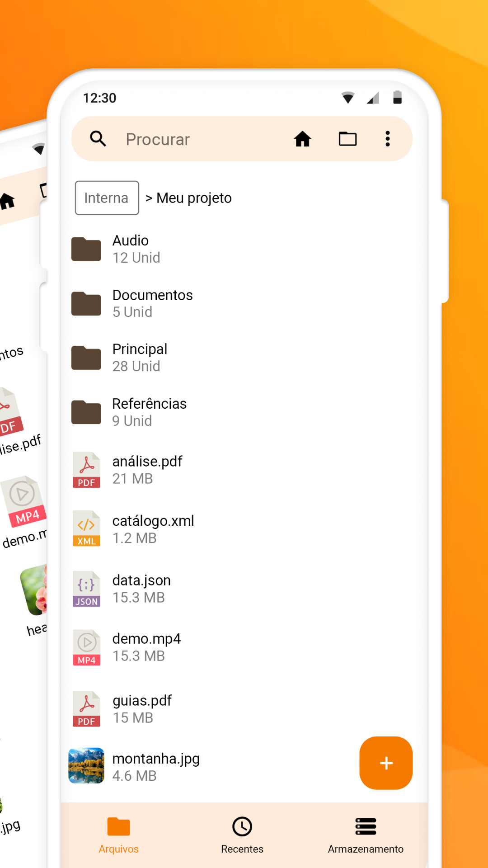Viewport: 488px width, 868px height.
Task: Open the guias.pdf file
Action: pyautogui.click(x=244, y=709)
